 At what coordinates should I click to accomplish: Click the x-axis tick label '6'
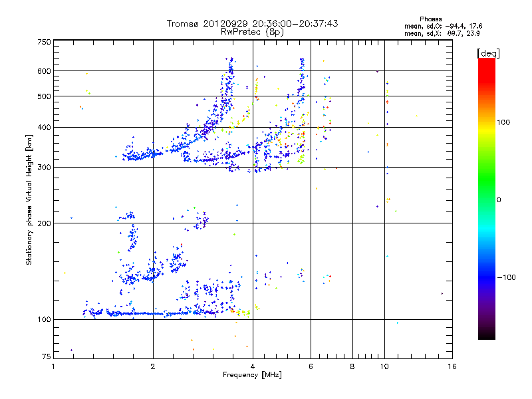pos(311,366)
